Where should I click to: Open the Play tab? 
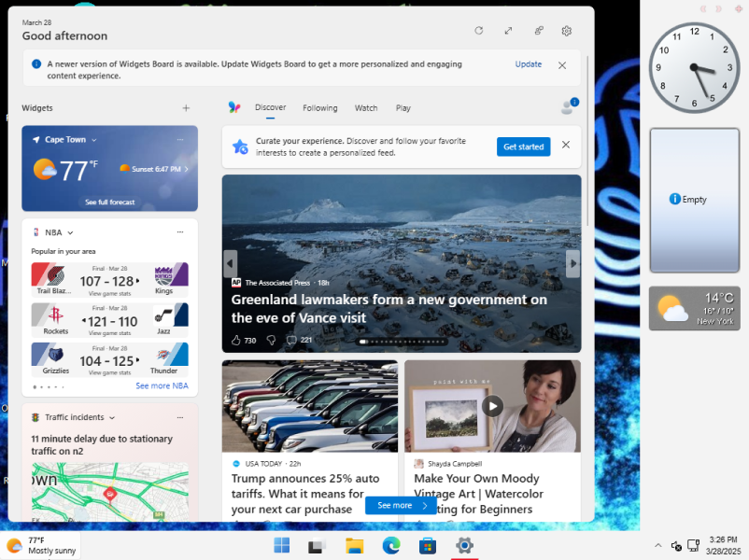403,108
